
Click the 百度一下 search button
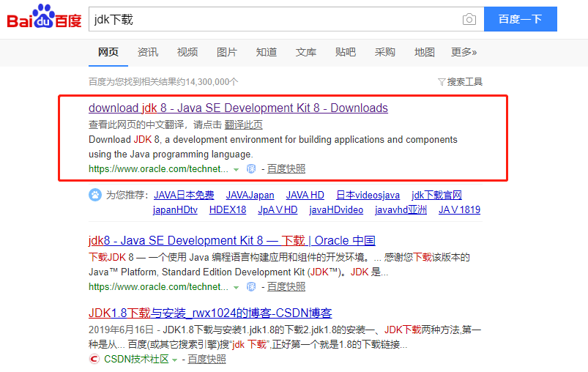[520, 19]
